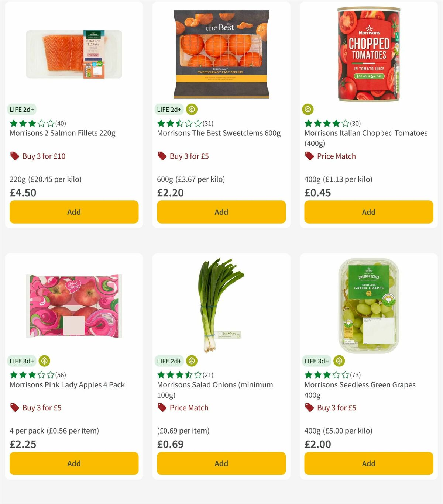Select the red price tag icon beside Buy 3 for £10
443x504 pixels.
point(15,156)
